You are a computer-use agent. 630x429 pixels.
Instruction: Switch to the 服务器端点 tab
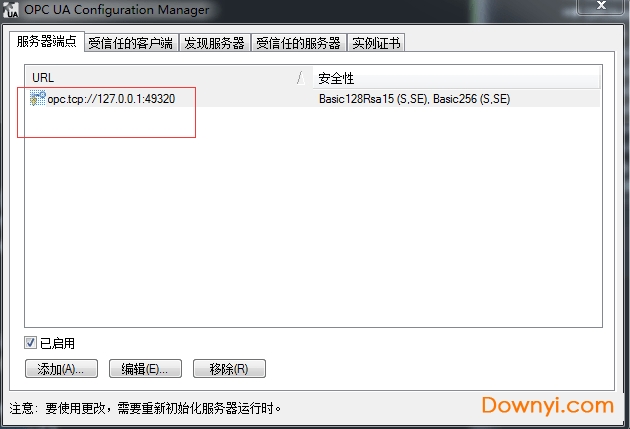pos(47,41)
